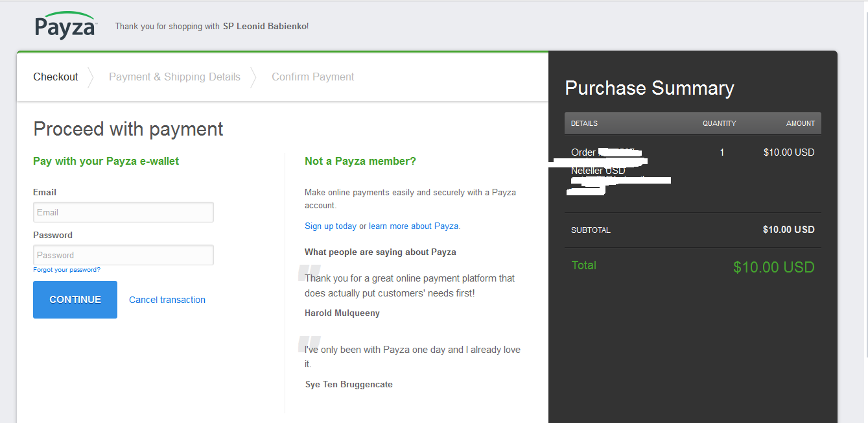Click the Neteller USD order line
The image size is (868, 423).
(598, 171)
